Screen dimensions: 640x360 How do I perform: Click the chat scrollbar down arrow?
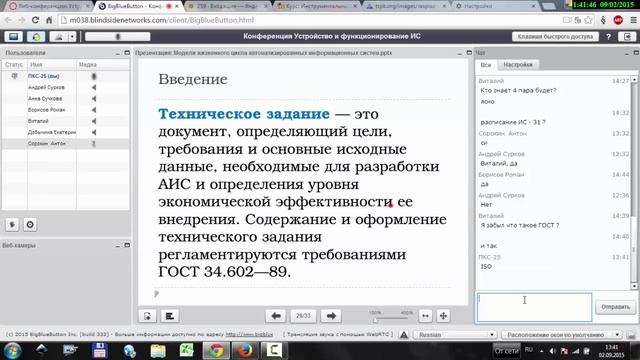tap(634, 286)
